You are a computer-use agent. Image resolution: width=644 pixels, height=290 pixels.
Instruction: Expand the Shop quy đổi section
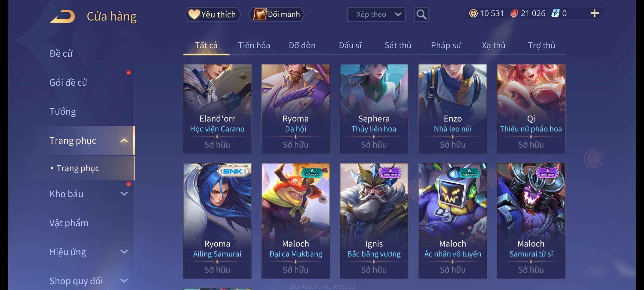coord(124,281)
